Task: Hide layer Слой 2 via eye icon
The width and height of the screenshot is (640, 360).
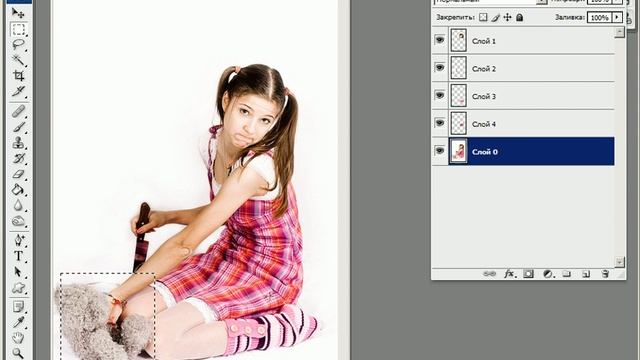Action: coord(440,67)
